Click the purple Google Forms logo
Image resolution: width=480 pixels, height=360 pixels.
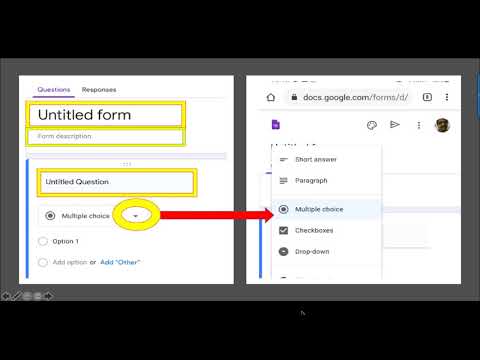(276, 125)
